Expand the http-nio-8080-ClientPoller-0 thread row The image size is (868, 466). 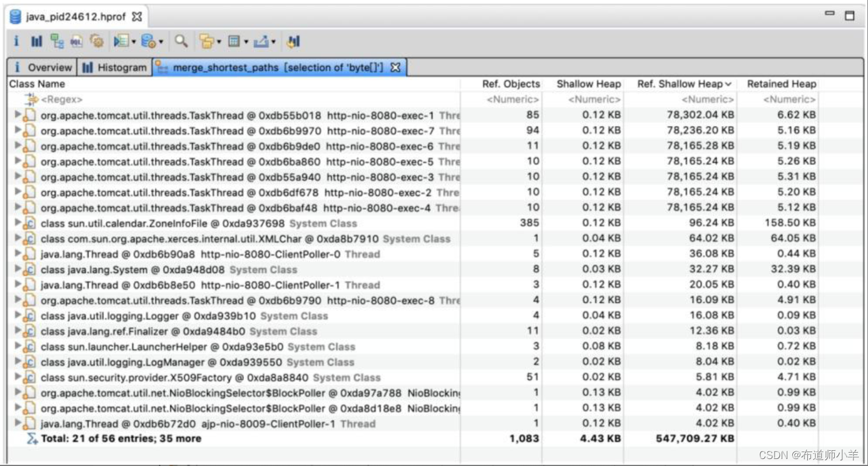click(17, 254)
